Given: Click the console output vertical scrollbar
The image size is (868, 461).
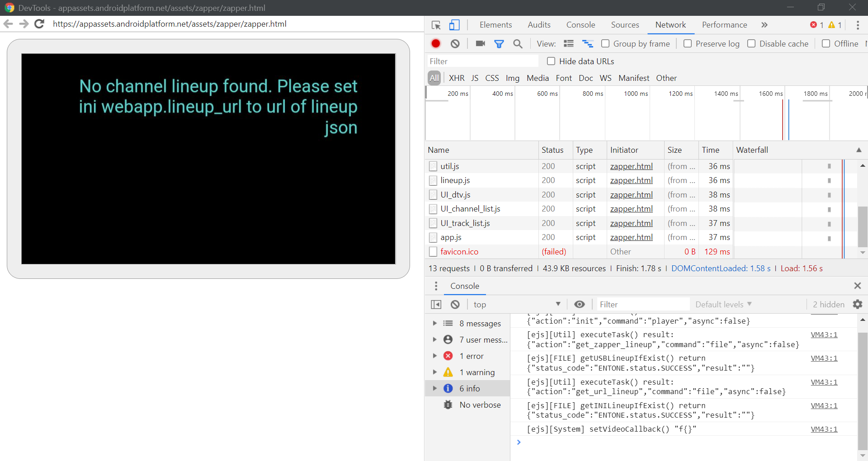Looking at the screenshot, I should coord(862,391).
